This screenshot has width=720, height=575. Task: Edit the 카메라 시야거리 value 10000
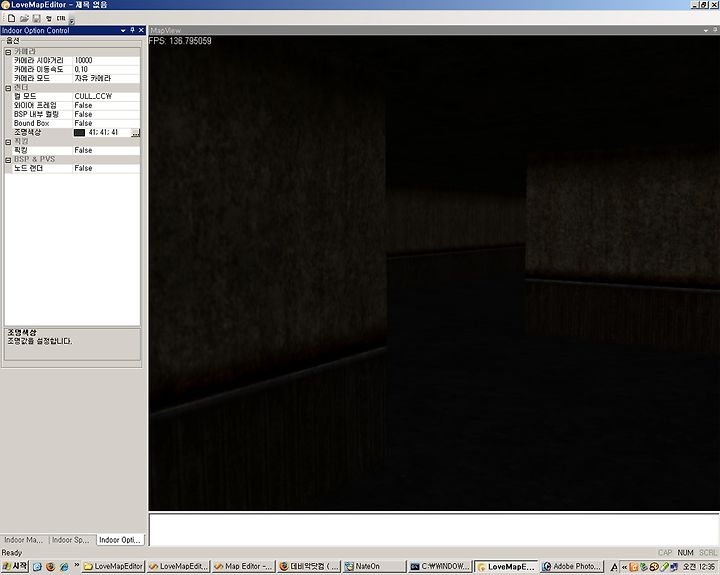coord(107,61)
